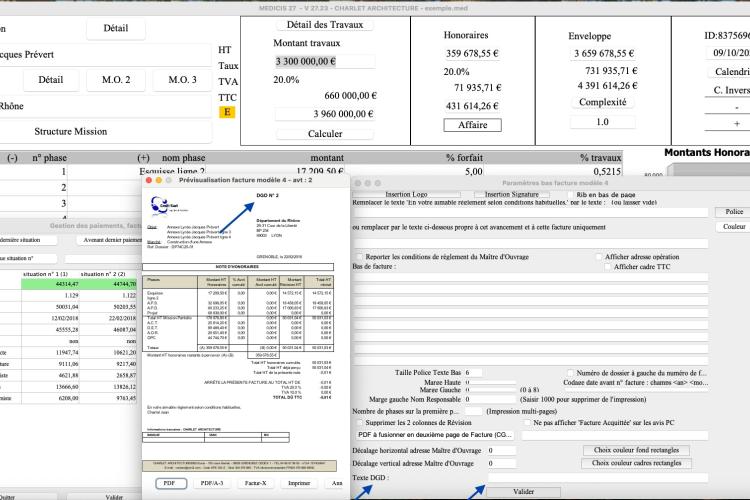Click the TTC amount field 3 960 000,00 €
This screenshot has width=750, height=500.
point(324,114)
